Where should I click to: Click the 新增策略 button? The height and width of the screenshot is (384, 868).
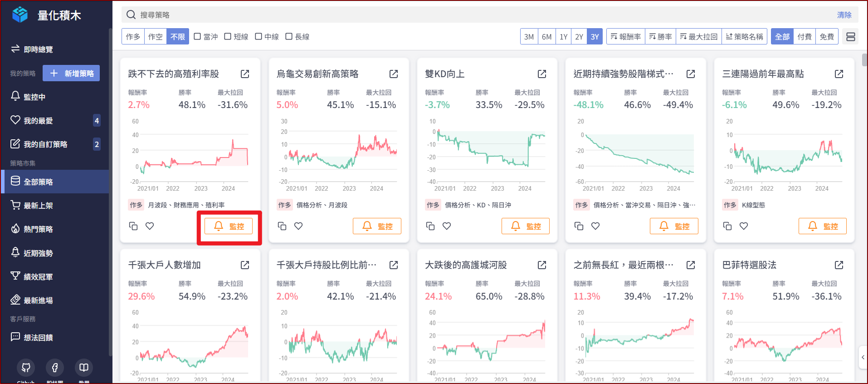click(71, 74)
